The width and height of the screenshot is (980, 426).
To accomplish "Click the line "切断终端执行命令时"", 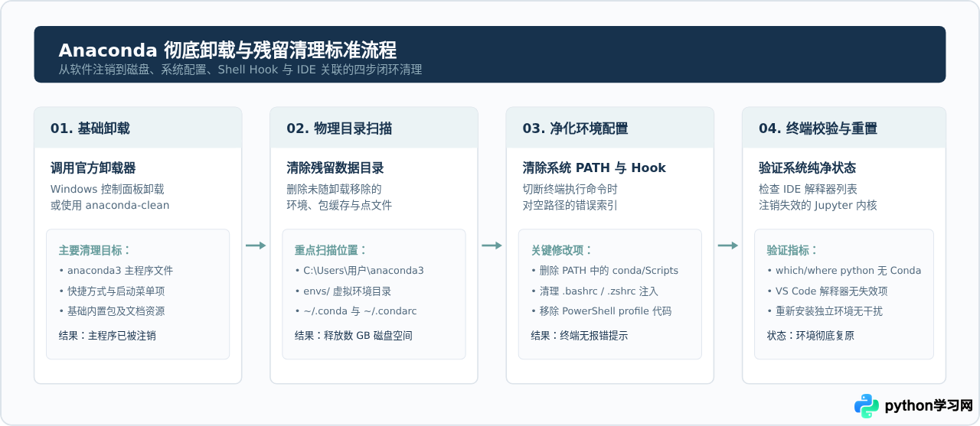I will pos(570,189).
